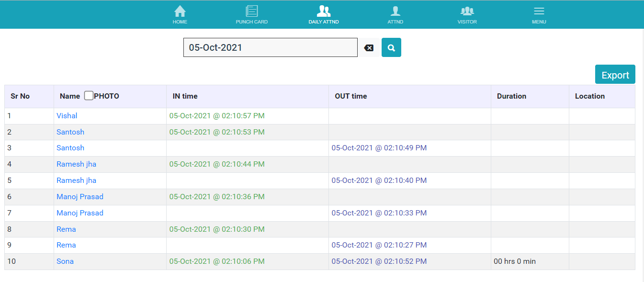Image resolution: width=644 pixels, height=282 pixels.
Task: Open the Visitor group icon
Action: tap(467, 11)
